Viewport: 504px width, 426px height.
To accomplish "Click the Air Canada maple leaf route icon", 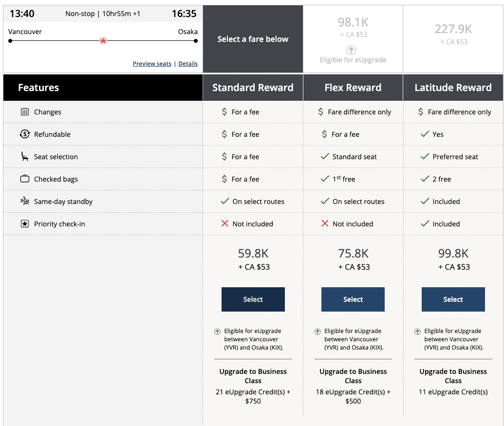I will pyautogui.click(x=103, y=41).
